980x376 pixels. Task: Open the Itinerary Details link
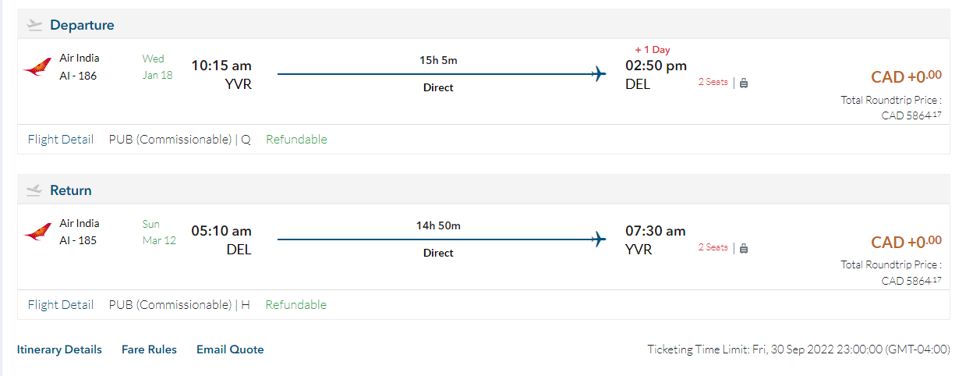pyautogui.click(x=59, y=349)
